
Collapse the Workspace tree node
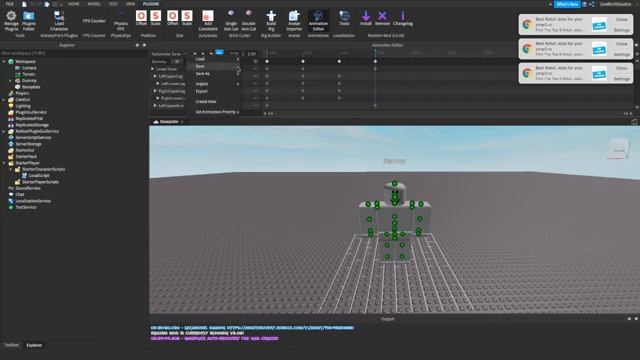coord(4,62)
